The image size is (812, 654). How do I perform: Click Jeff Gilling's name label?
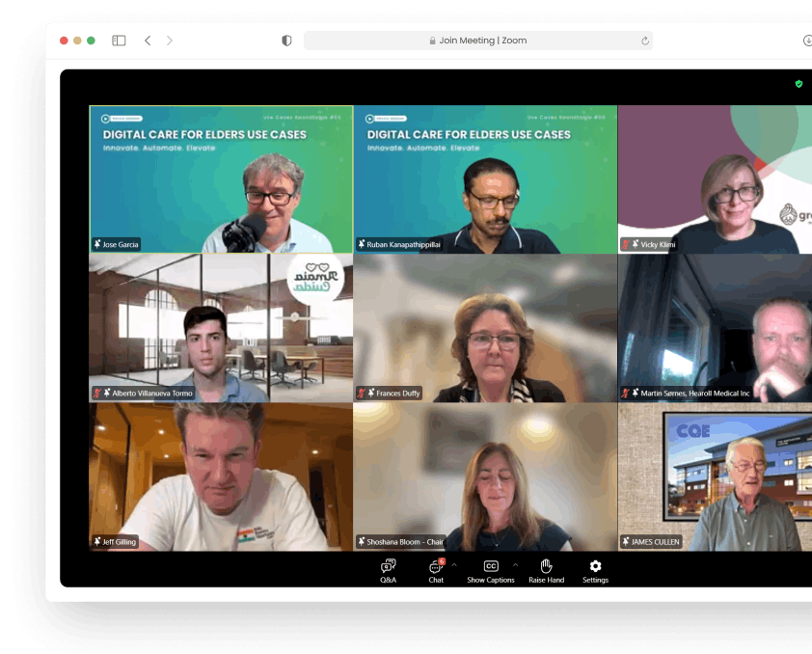coord(120,542)
